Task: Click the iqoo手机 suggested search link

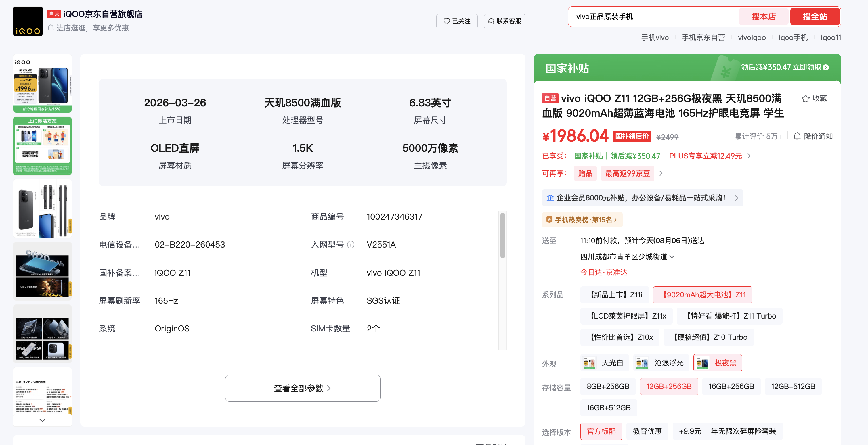Action: [x=793, y=37]
